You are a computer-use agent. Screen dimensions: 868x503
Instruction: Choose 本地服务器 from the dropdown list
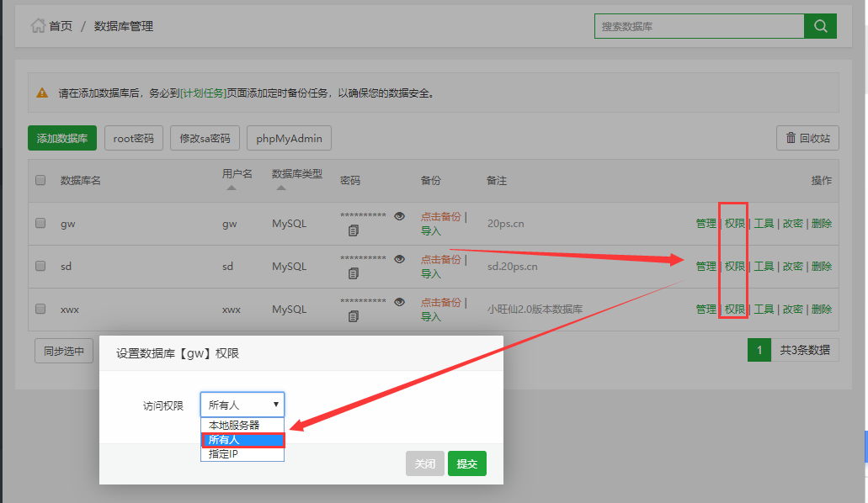(x=242, y=425)
